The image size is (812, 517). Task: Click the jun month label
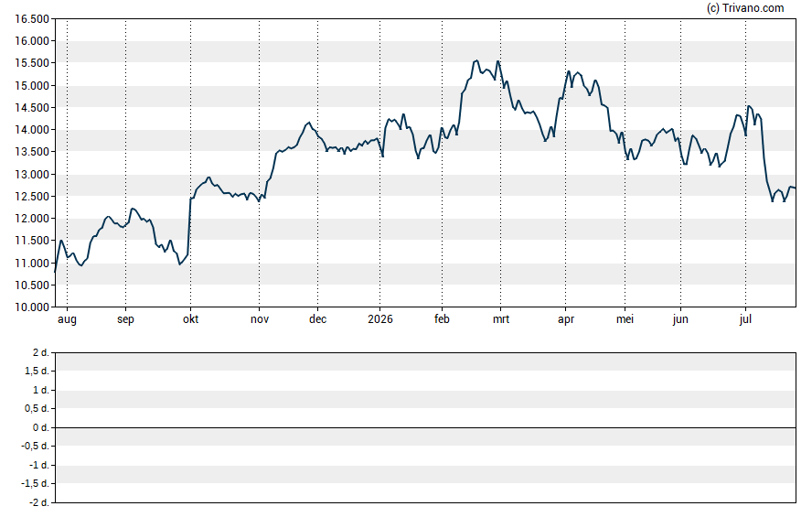coord(680,319)
